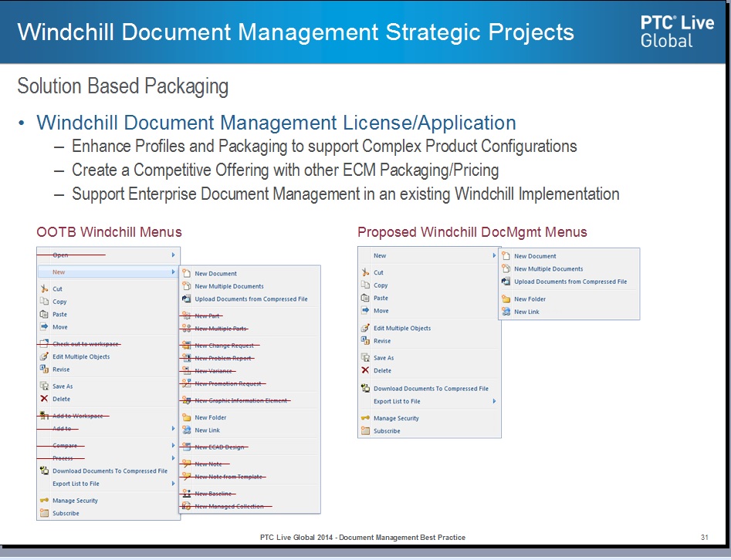Click New Multiple Documents icon in DocMgmt submenu
Viewport: 731px width, 560px height.
pos(506,268)
